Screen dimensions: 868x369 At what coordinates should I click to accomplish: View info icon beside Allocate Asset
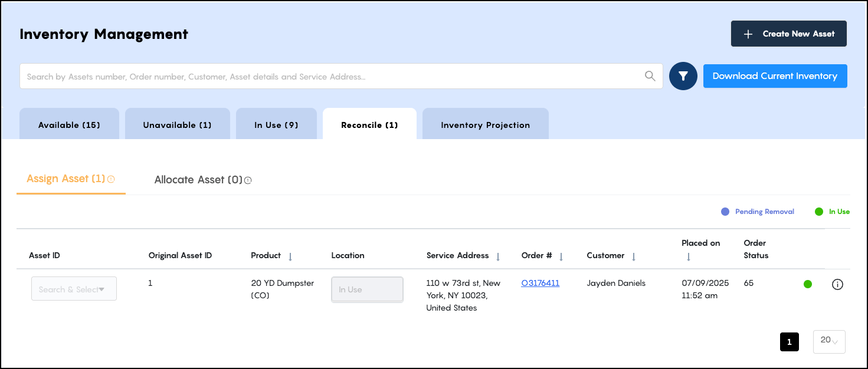click(248, 180)
